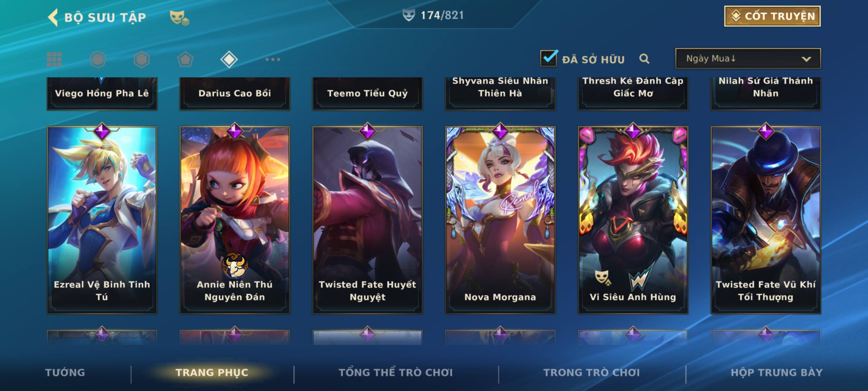
Task: Open the Ezreal Vệ Binh Tinh Tú skin card
Action: coord(102,220)
